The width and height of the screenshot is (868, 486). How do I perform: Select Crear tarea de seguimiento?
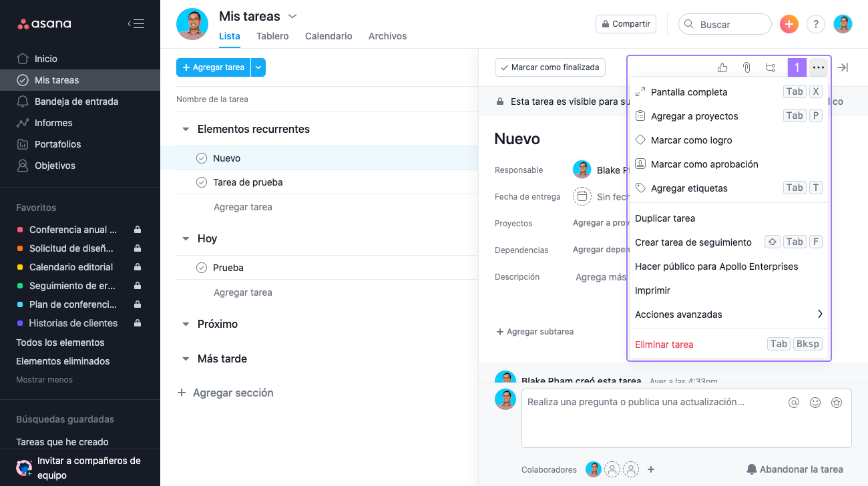coord(728,242)
